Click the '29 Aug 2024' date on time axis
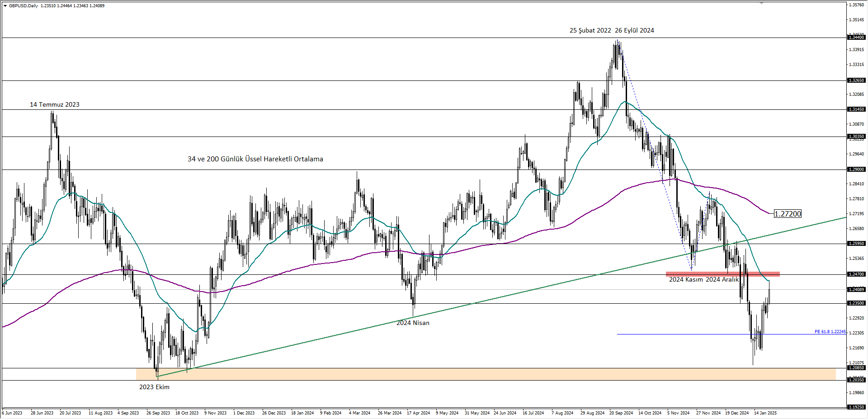This screenshot has width=868, height=419. [592, 413]
